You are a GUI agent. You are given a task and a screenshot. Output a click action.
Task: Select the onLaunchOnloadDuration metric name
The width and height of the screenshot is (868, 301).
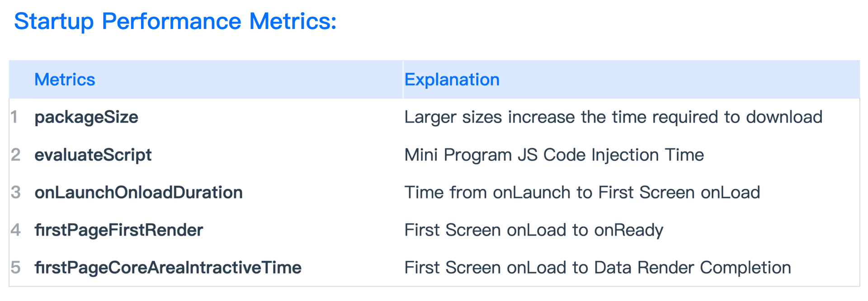point(138,192)
